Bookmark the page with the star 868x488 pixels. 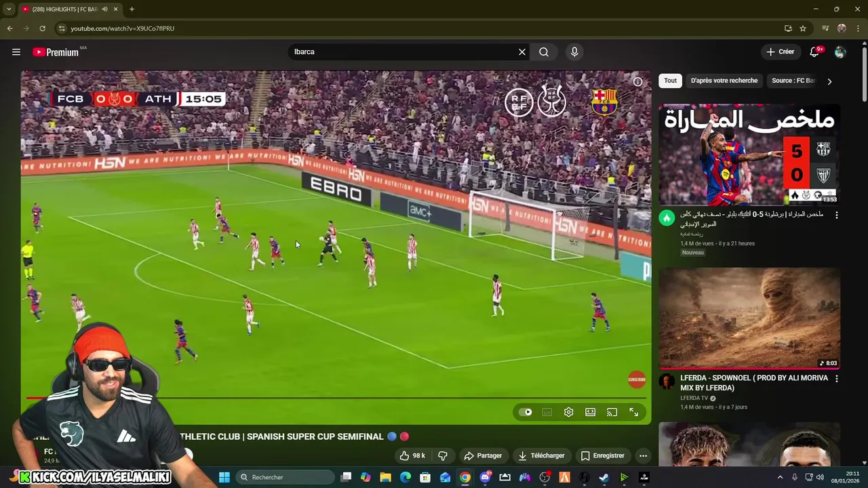[803, 28]
